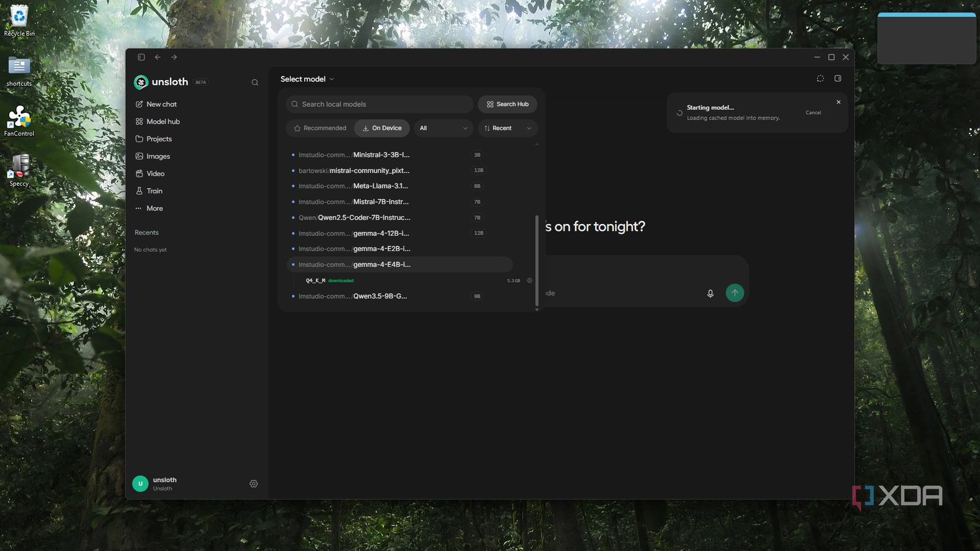Dismiss the Starting model notification
Image resolution: width=980 pixels, height=551 pixels.
pyautogui.click(x=839, y=102)
